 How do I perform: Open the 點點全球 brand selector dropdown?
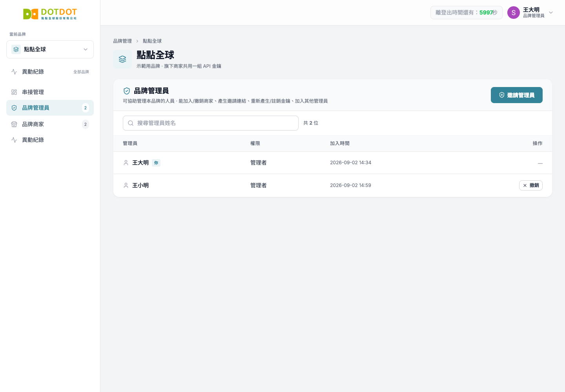50,49
